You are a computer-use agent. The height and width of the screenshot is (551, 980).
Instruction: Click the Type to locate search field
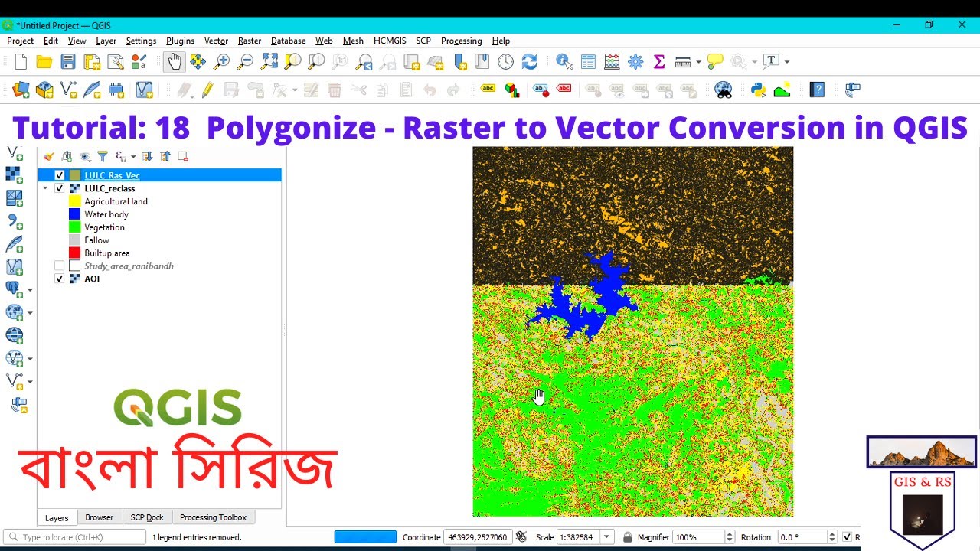75,537
